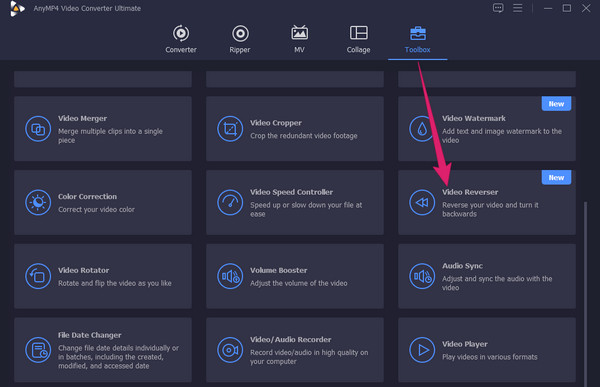Switch to the Ripper tab
The height and width of the screenshot is (387, 600).
click(240, 39)
